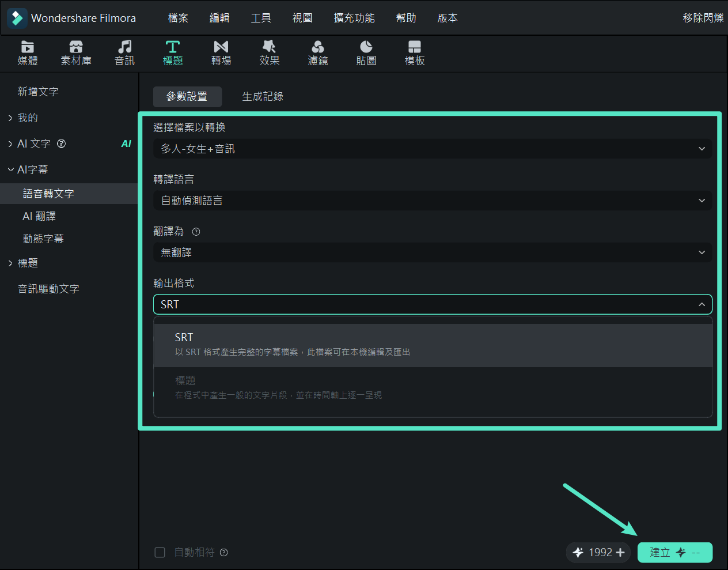Screen dimensions: 728x570
Task: Click the 1992 credits value
Action: pyautogui.click(x=600, y=552)
